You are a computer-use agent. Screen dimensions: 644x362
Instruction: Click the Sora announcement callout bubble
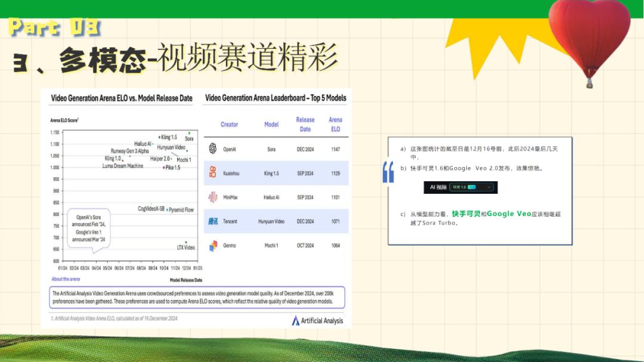[88, 228]
